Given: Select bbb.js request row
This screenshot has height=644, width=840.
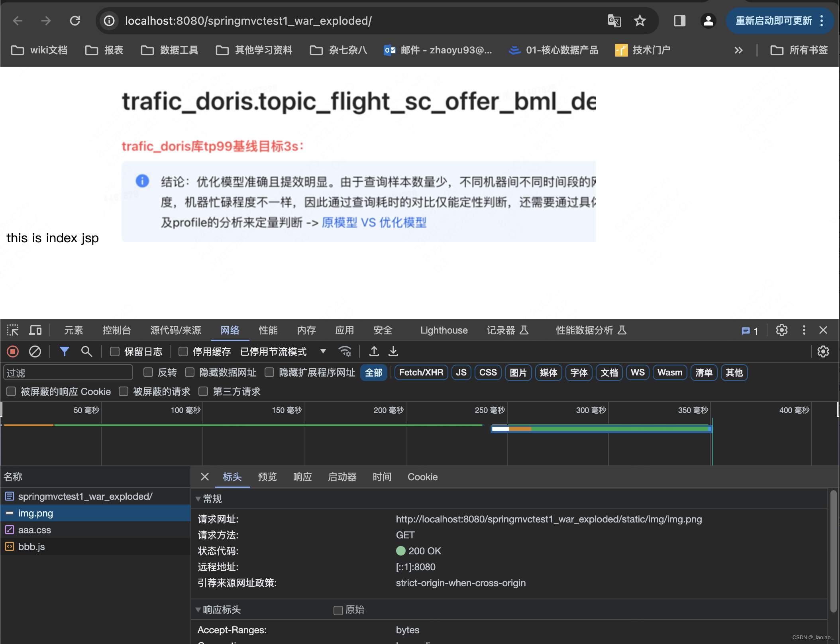Looking at the screenshot, I should pos(95,547).
